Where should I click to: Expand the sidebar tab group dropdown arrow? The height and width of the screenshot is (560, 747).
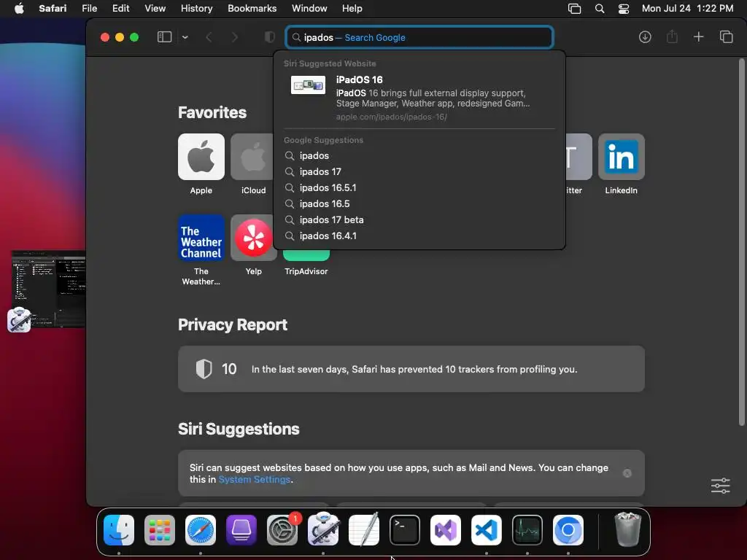pyautogui.click(x=185, y=37)
